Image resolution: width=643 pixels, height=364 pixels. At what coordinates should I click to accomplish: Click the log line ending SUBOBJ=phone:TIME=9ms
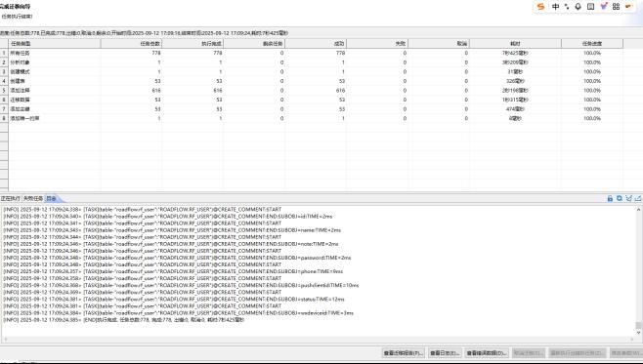174,271
